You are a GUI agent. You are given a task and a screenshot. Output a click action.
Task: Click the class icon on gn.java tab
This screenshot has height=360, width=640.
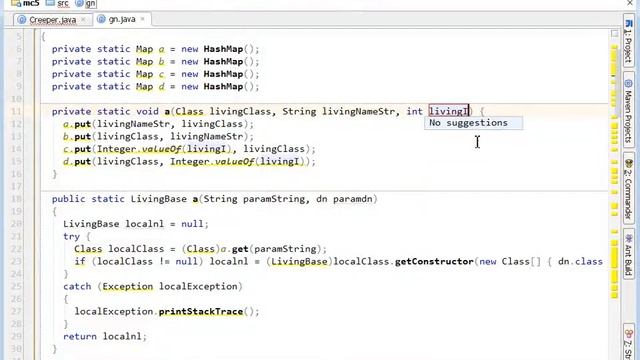point(101,19)
